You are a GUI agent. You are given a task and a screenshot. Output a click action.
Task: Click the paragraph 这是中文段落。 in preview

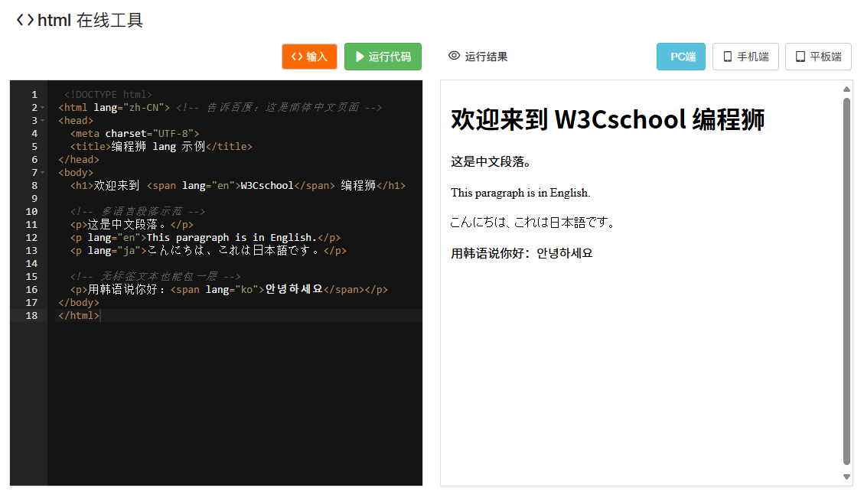(491, 162)
